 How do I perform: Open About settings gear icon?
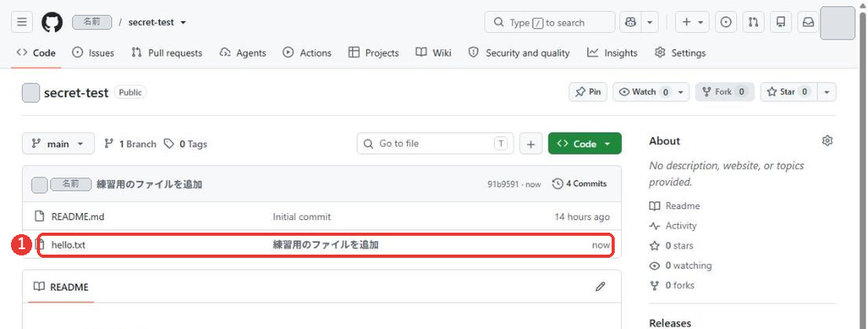point(827,140)
